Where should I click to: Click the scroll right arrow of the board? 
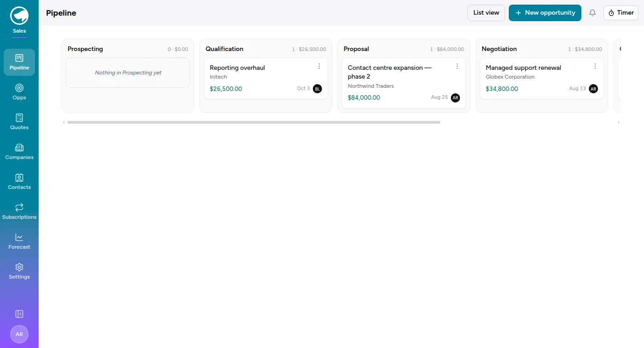coord(619,122)
